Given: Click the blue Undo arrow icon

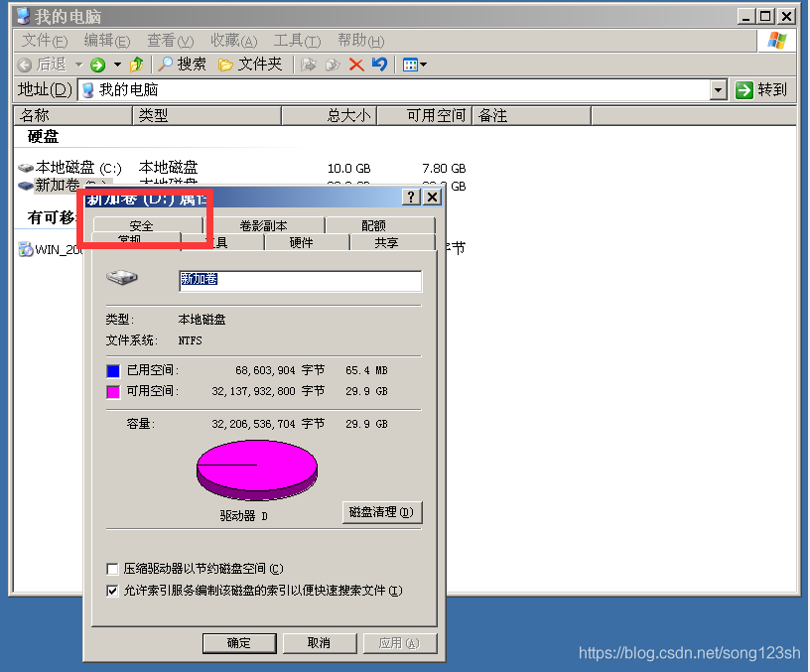Looking at the screenshot, I should (379, 65).
